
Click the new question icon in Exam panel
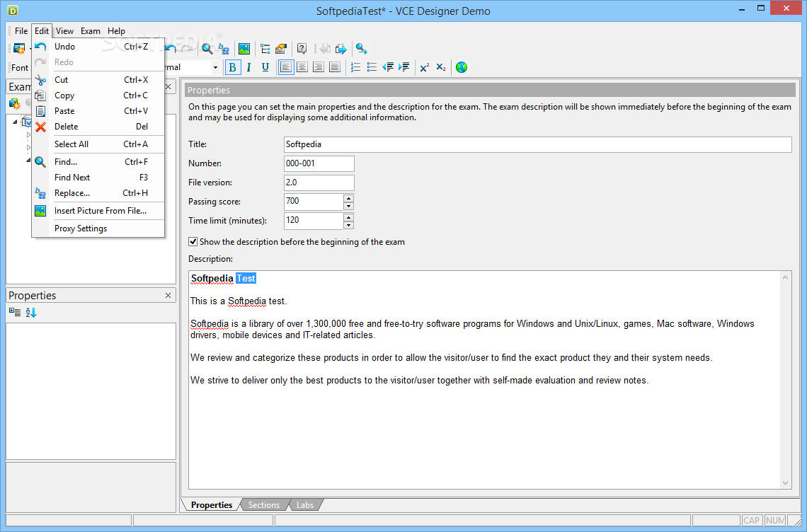coord(14,105)
